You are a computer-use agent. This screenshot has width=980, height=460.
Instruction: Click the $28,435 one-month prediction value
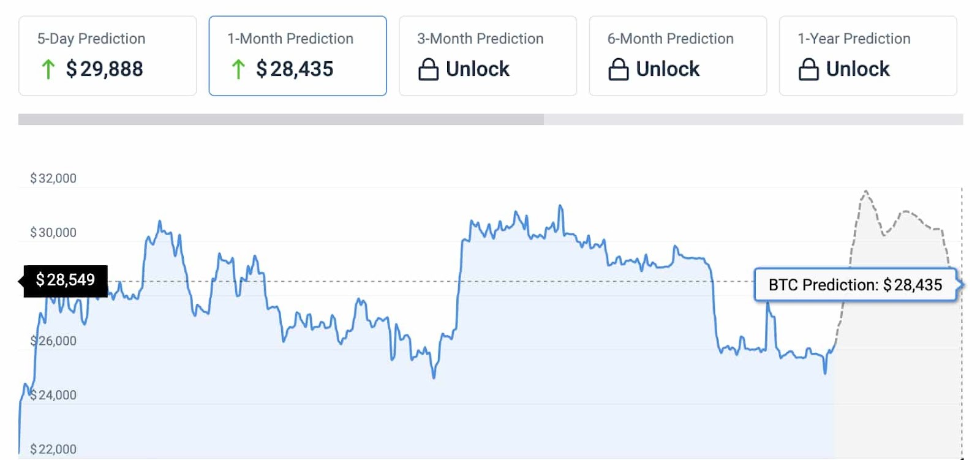(x=295, y=69)
